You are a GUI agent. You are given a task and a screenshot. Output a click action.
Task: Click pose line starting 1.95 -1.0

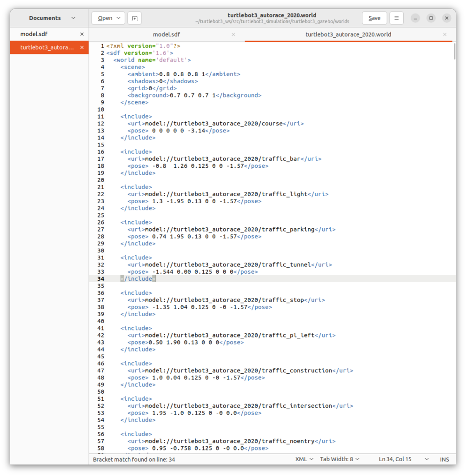[194, 413]
